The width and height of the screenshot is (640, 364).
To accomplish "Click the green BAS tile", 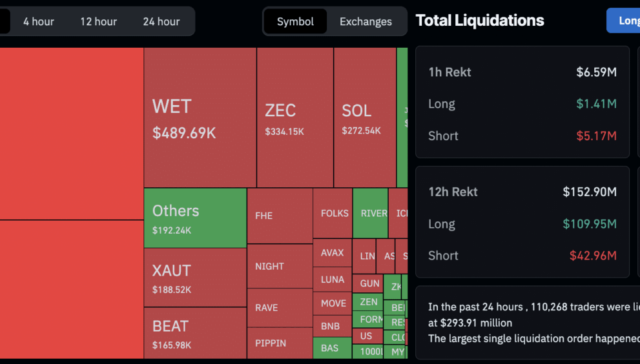I will coord(332,348).
